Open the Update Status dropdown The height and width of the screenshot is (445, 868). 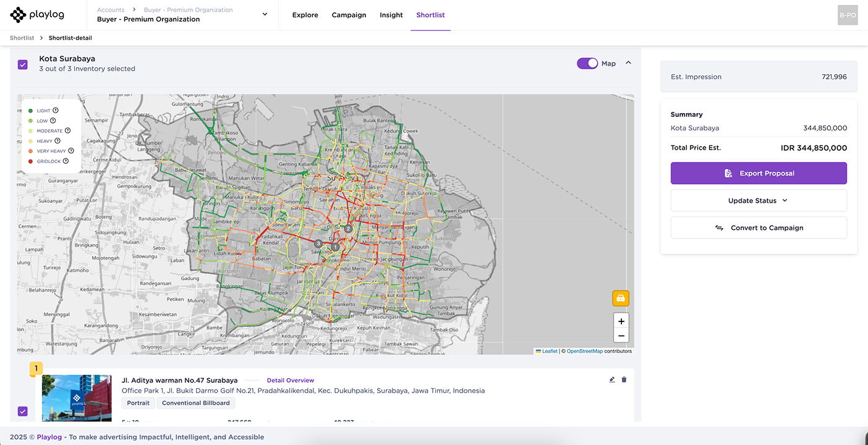758,201
